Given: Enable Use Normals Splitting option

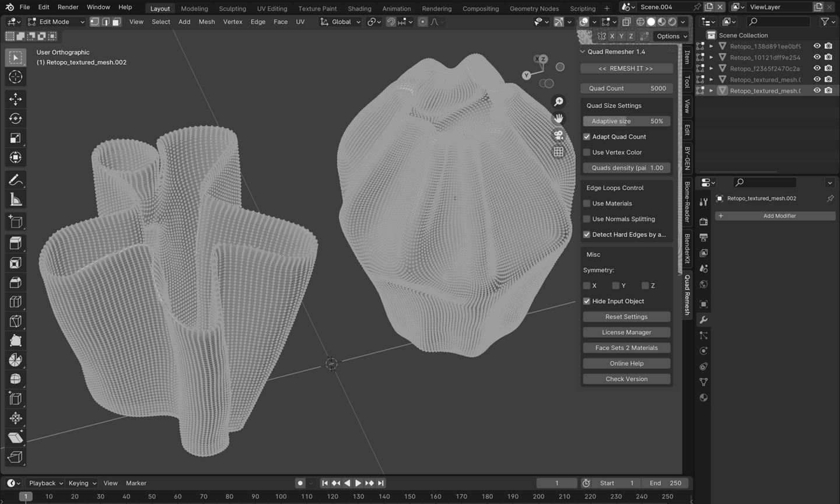Looking at the screenshot, I should tap(587, 219).
